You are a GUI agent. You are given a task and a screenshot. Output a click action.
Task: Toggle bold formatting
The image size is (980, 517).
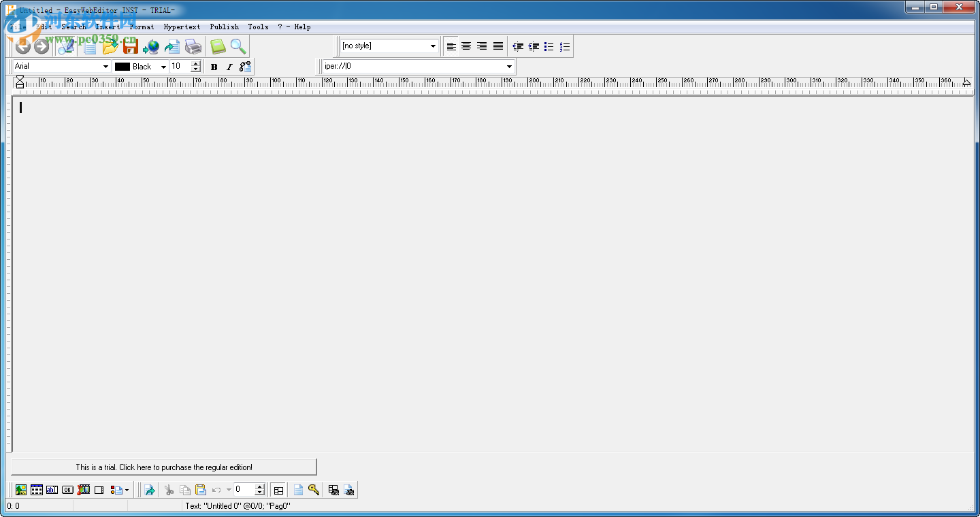click(214, 67)
